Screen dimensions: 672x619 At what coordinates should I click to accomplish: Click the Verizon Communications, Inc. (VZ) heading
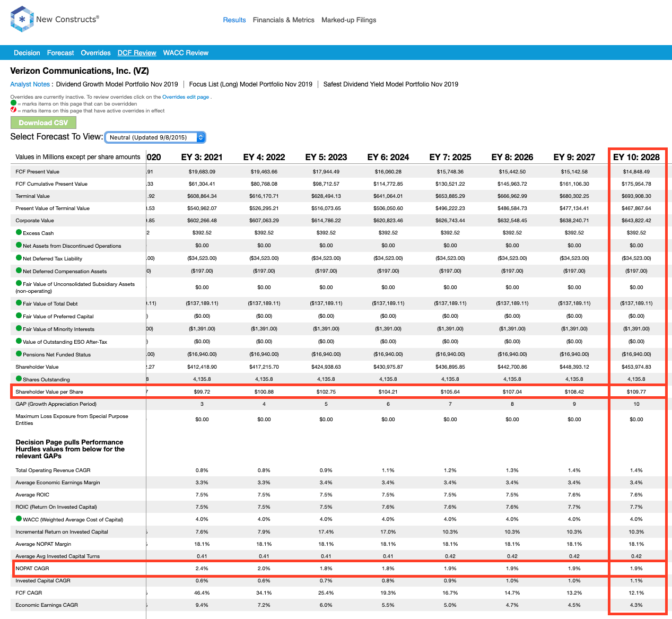[x=80, y=71]
